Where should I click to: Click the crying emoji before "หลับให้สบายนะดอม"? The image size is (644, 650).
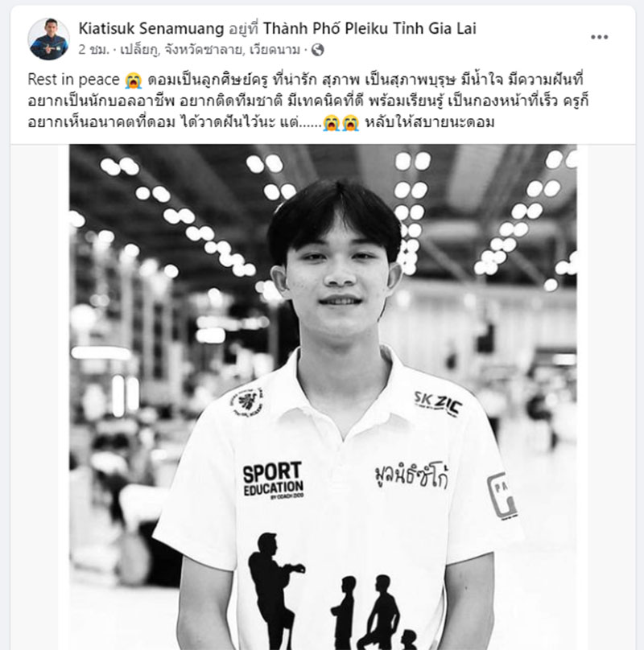click(x=350, y=123)
